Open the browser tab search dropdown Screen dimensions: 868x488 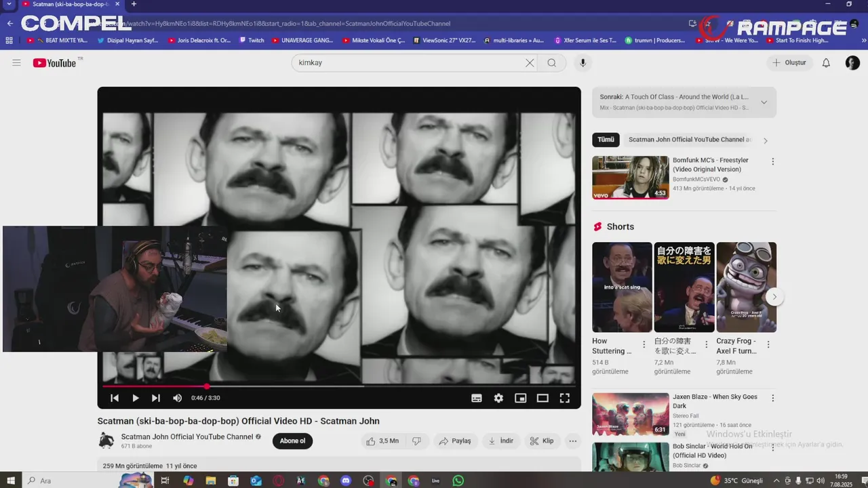tap(9, 4)
